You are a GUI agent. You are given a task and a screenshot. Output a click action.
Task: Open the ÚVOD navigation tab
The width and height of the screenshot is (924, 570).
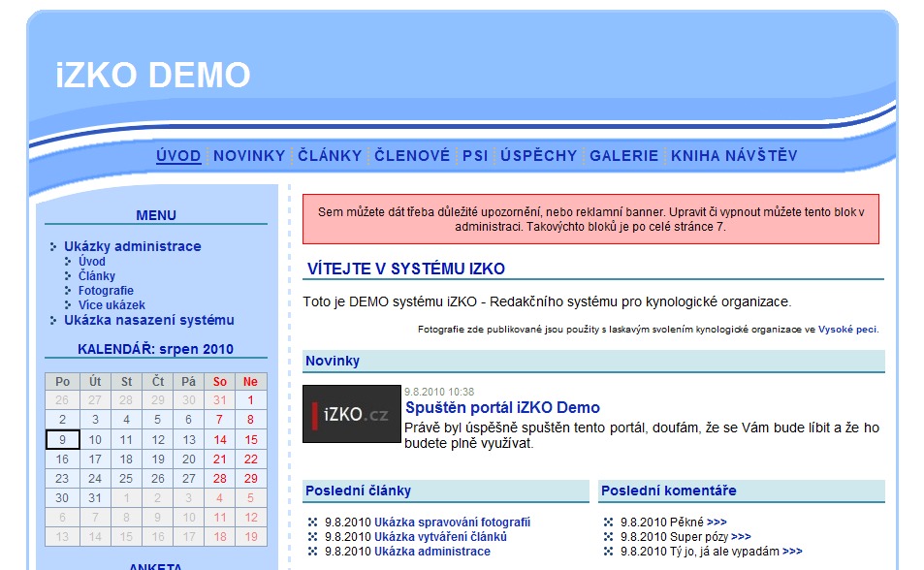pos(178,156)
